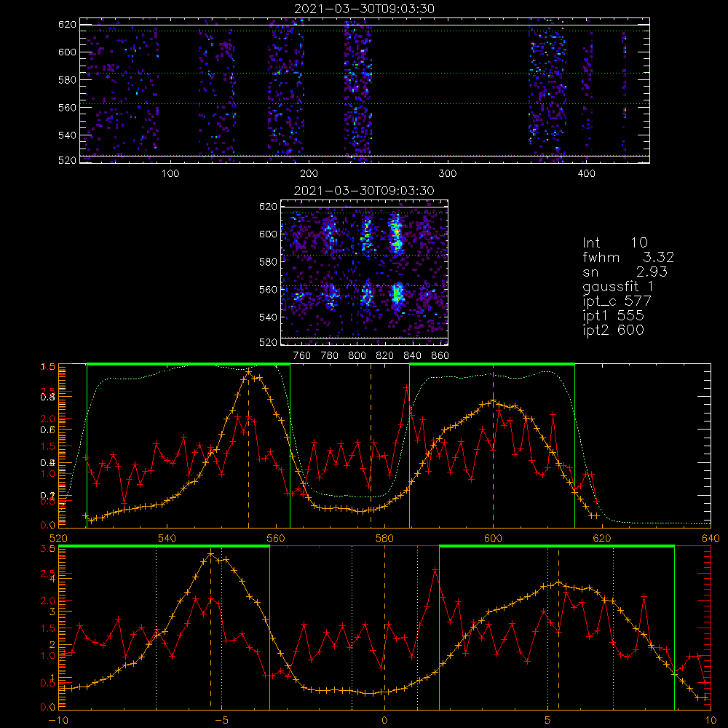
Task: Click x-axis tick label 200 on top image
Action: (309, 174)
